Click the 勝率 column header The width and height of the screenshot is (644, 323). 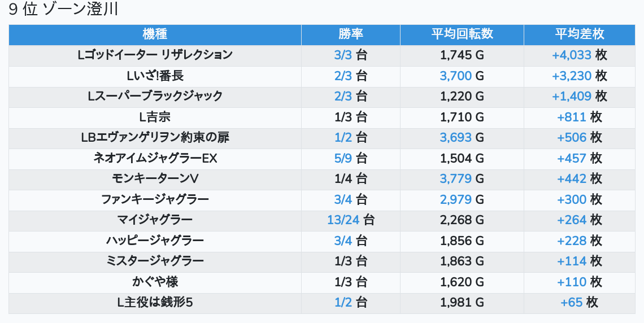(x=350, y=34)
